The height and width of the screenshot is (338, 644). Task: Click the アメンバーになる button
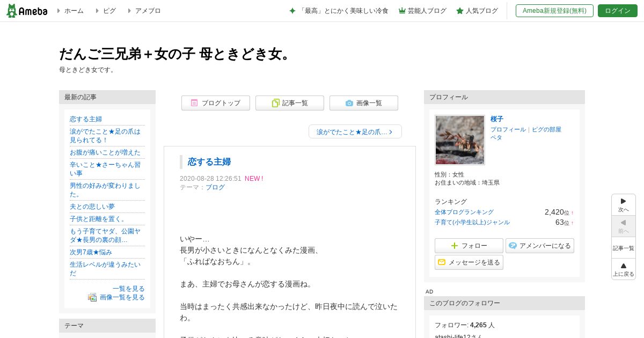pos(540,246)
